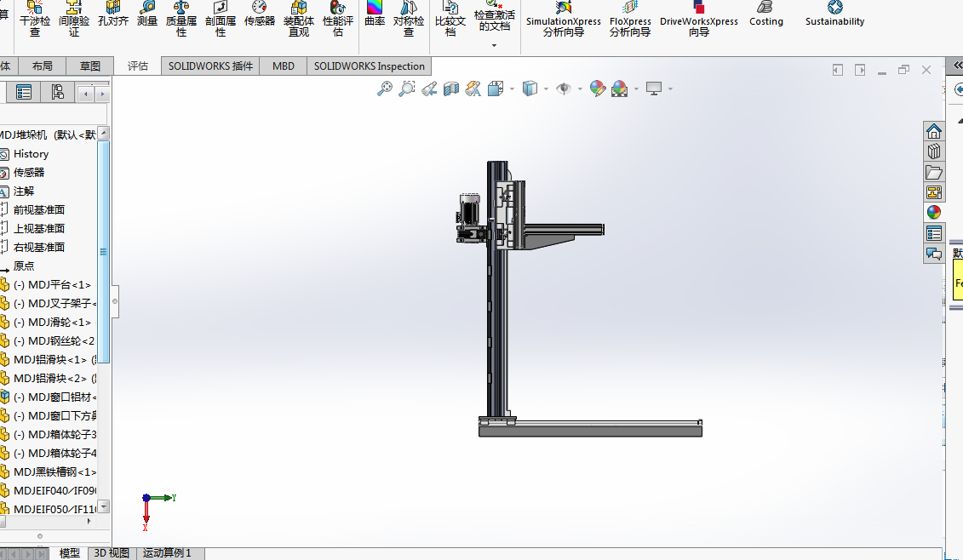Open the MBD tab
The height and width of the screenshot is (560, 963).
[284, 66]
